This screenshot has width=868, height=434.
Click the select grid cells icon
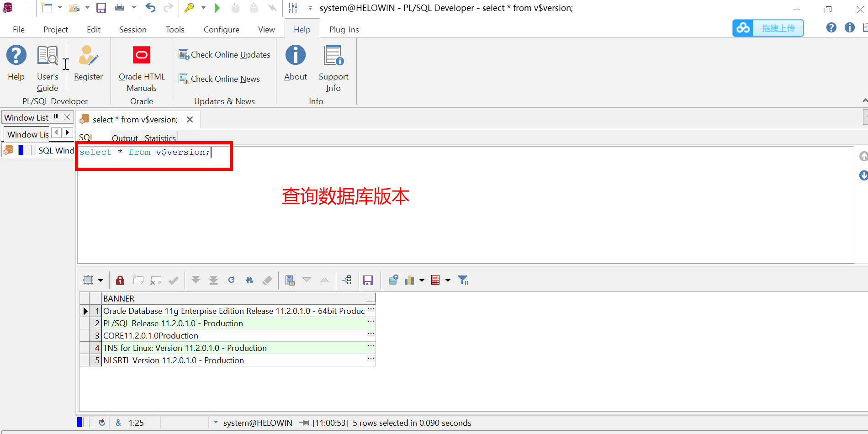pos(88,280)
